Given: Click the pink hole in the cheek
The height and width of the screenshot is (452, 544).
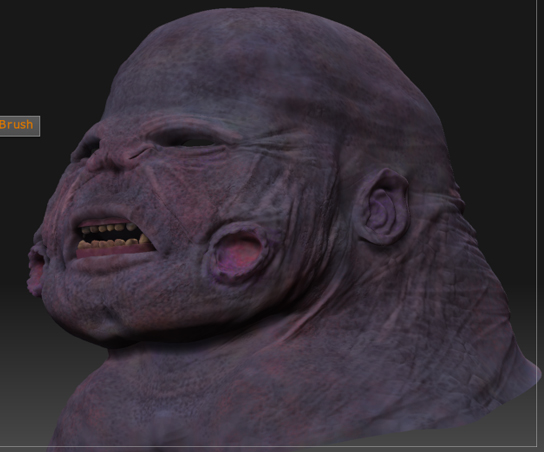Looking at the screenshot, I should point(238,253).
